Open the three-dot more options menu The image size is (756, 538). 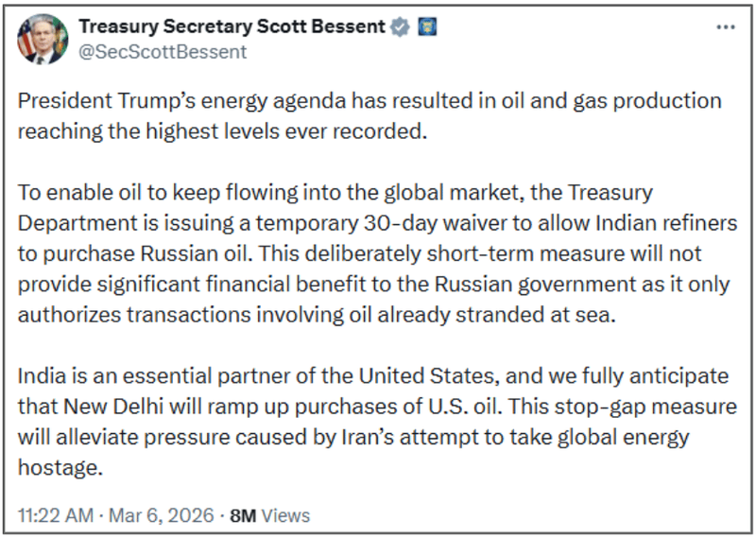pos(725,26)
